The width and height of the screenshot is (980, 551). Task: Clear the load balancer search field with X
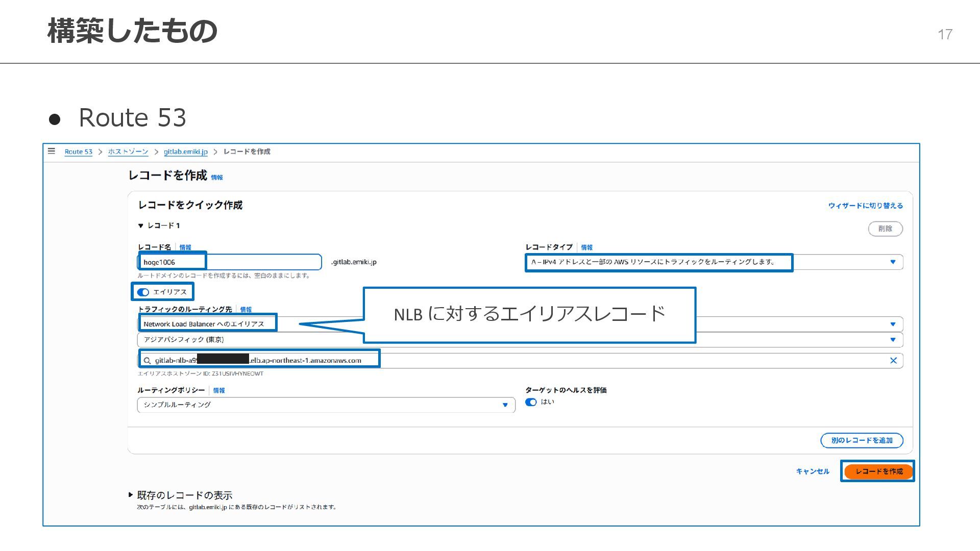point(893,361)
